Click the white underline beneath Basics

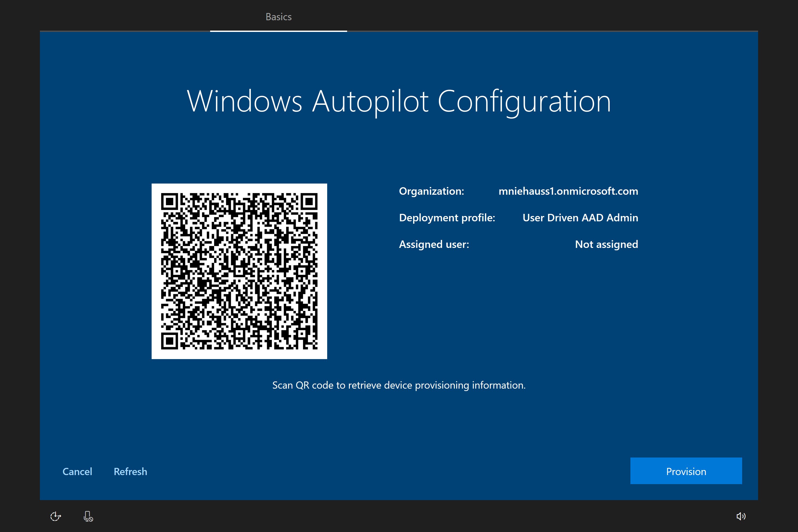pos(278,31)
